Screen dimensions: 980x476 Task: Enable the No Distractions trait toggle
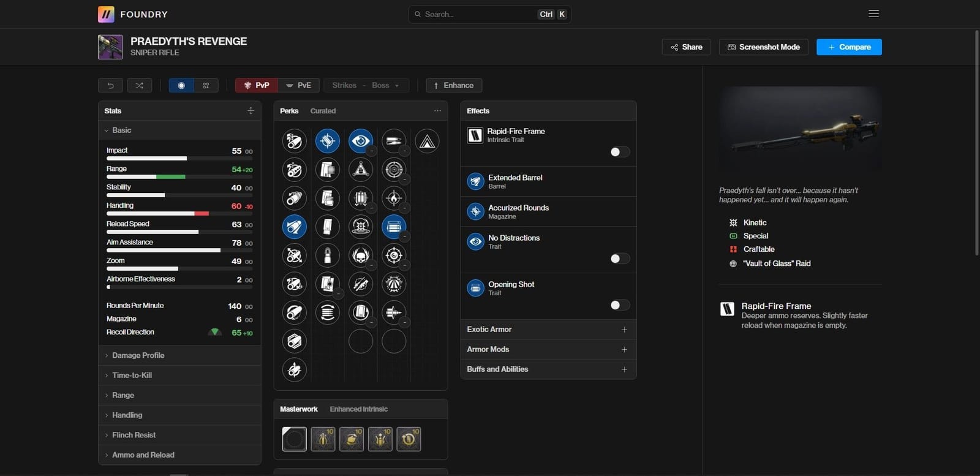click(619, 259)
